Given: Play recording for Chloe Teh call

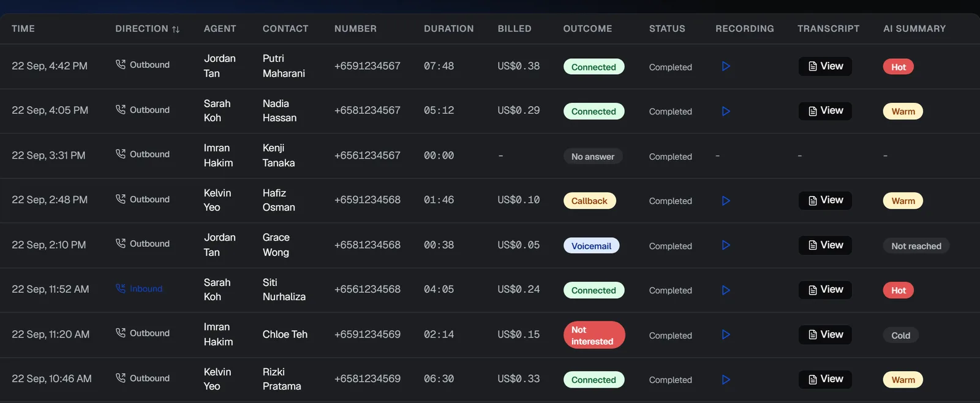Looking at the screenshot, I should click(726, 334).
